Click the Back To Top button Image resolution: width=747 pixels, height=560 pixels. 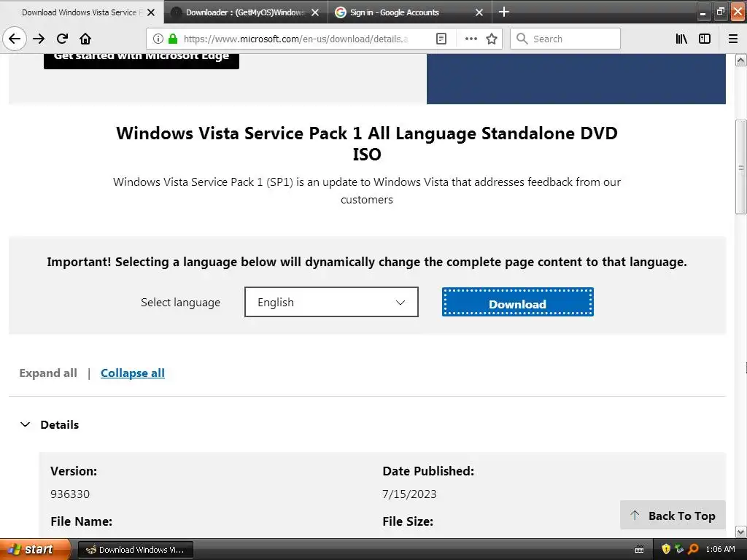[673, 516]
